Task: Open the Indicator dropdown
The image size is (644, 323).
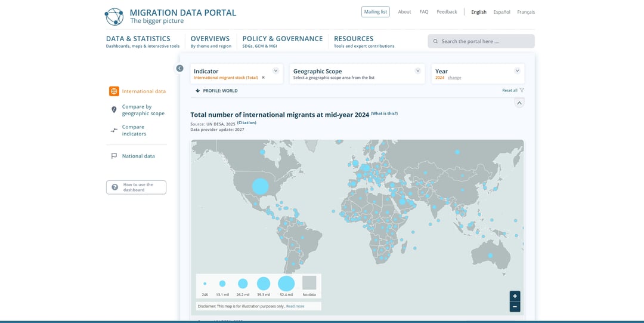Action: 275,71
